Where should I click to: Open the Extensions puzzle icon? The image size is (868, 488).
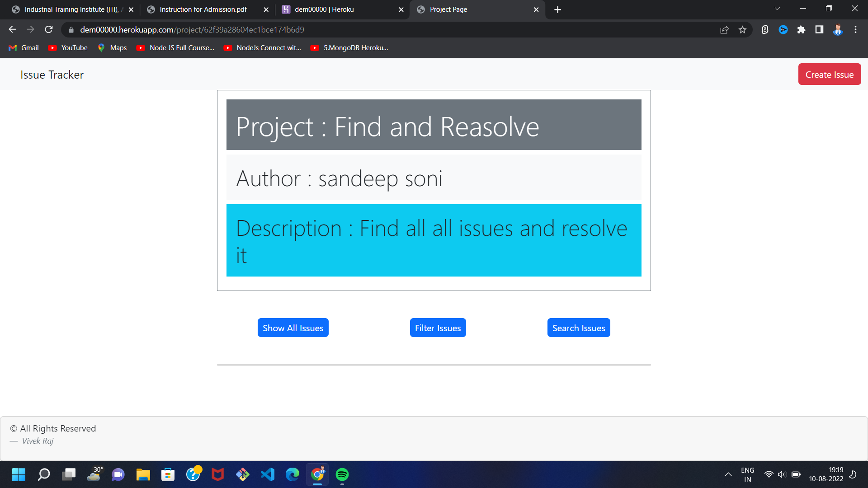[802, 29]
